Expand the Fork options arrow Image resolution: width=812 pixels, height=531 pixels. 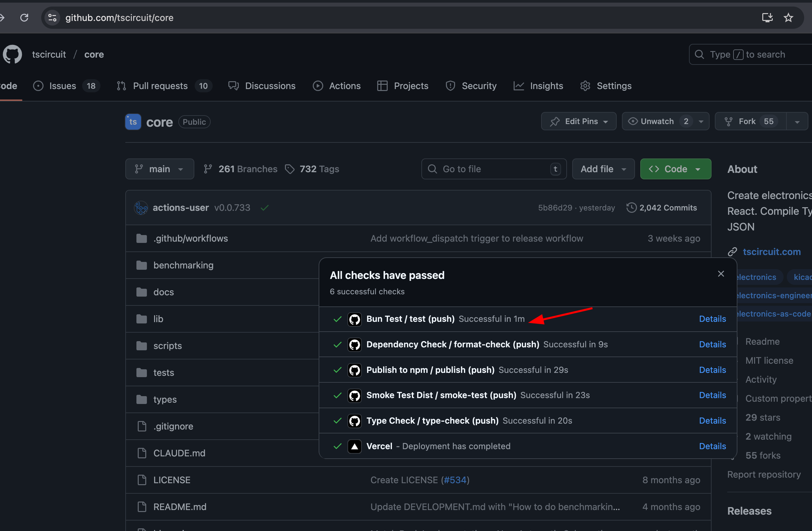pyautogui.click(x=797, y=121)
